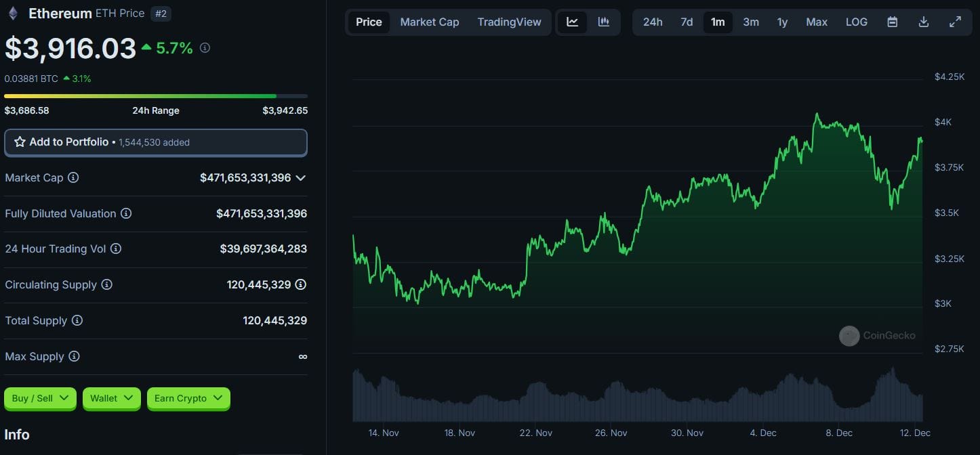
Task: Download chart data icon
Action: (x=923, y=22)
